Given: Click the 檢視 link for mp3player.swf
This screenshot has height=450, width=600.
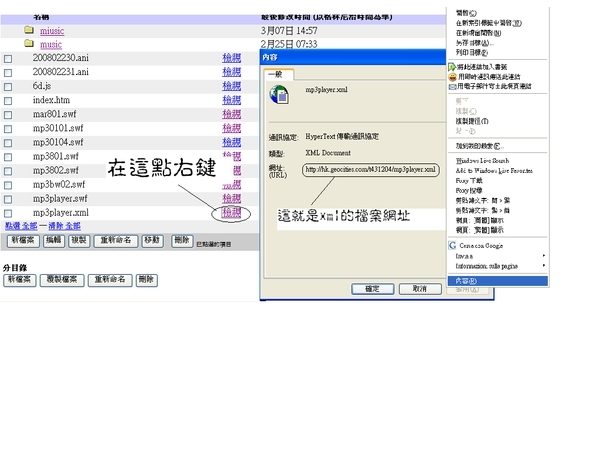Looking at the screenshot, I should point(232,199).
